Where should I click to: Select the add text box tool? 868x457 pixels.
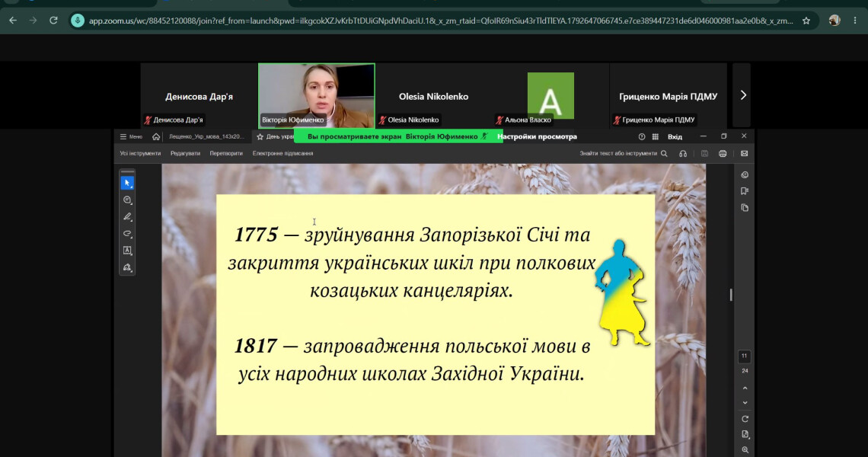(127, 251)
